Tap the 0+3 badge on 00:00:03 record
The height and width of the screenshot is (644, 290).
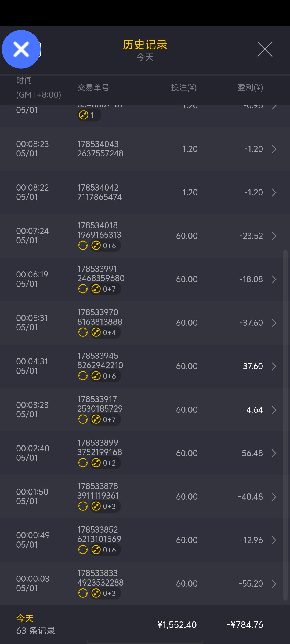(x=105, y=593)
